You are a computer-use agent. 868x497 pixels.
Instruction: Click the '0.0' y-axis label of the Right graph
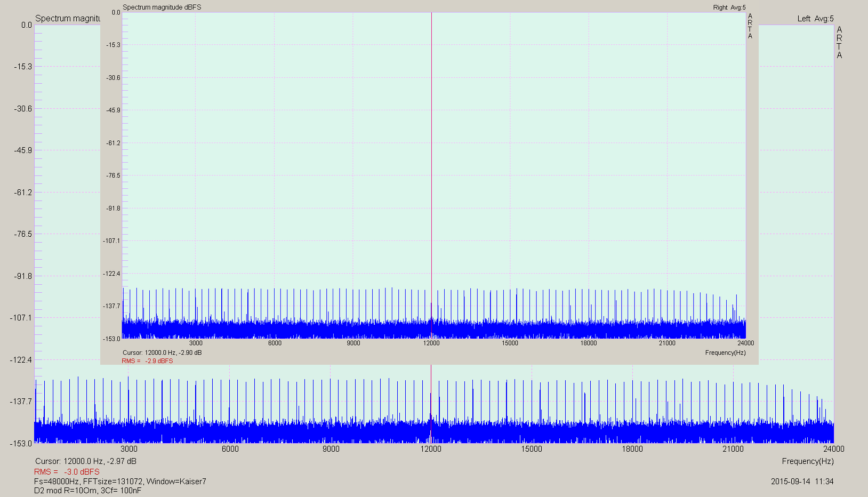point(116,12)
